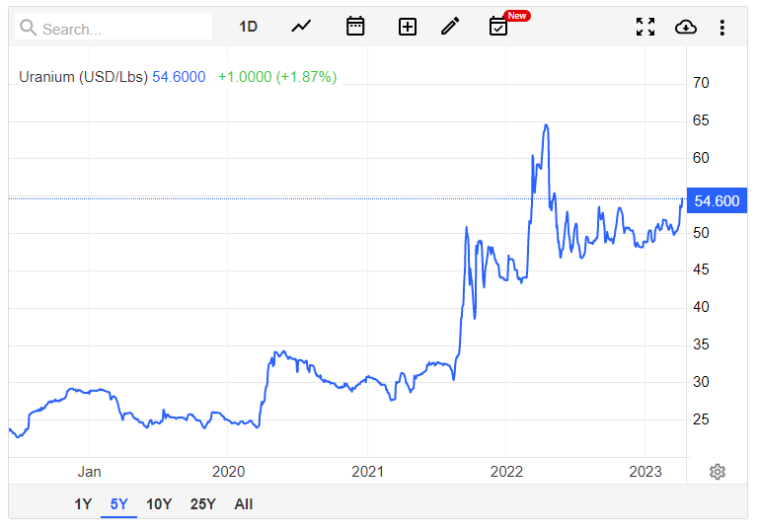Open the three-dot more options menu

click(x=721, y=27)
